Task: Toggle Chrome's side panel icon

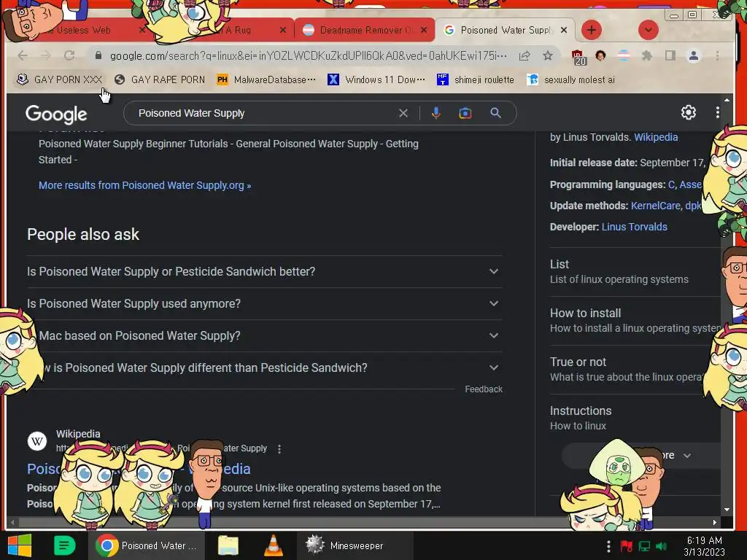Action: [x=670, y=55]
